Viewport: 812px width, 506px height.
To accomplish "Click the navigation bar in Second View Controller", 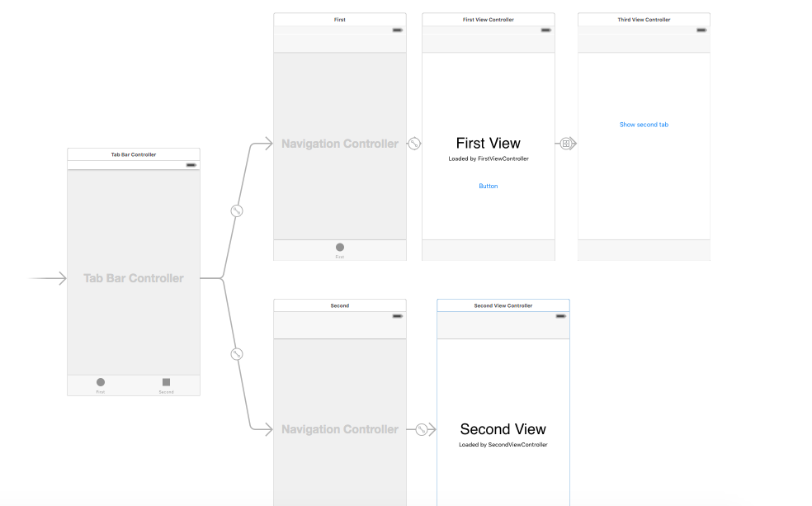I will click(x=503, y=329).
